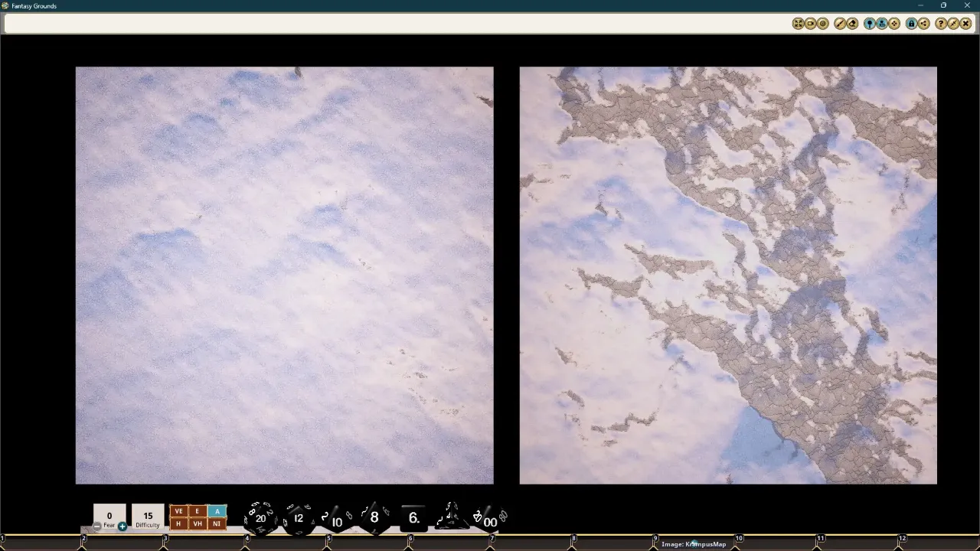Viewport: 980px width, 551px height.
Task: Click hotkey slot 8 on the bar
Action: (614, 543)
